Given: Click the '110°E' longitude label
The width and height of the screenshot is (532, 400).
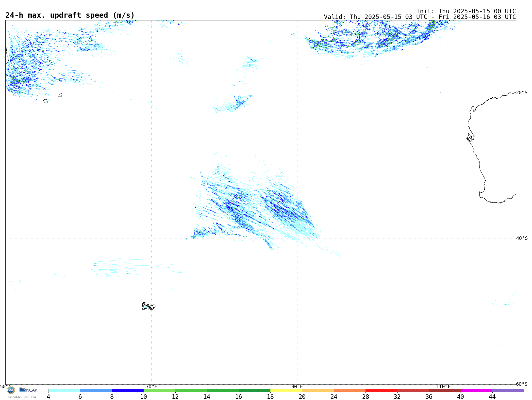Looking at the screenshot, I should (443, 386).
